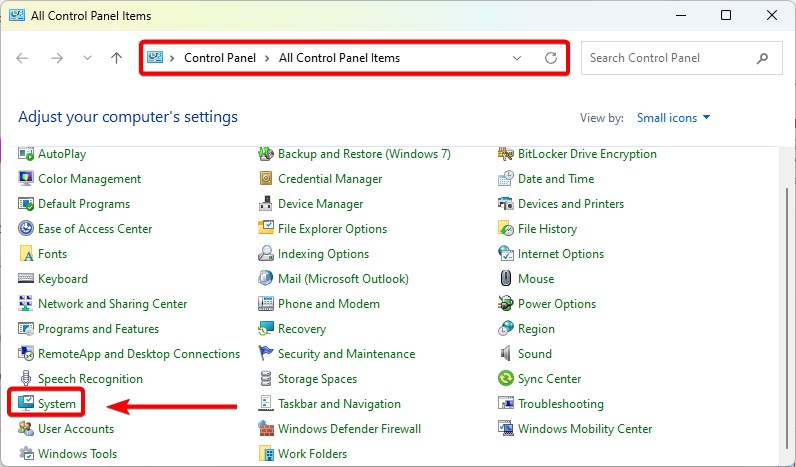Click the Mouse icon
796x467 pixels.
coord(506,278)
